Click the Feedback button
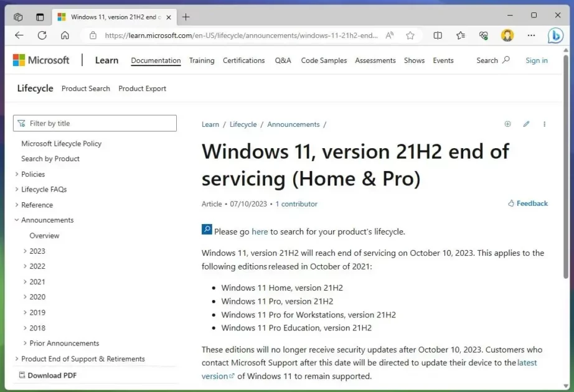The image size is (574, 392). 528,203
